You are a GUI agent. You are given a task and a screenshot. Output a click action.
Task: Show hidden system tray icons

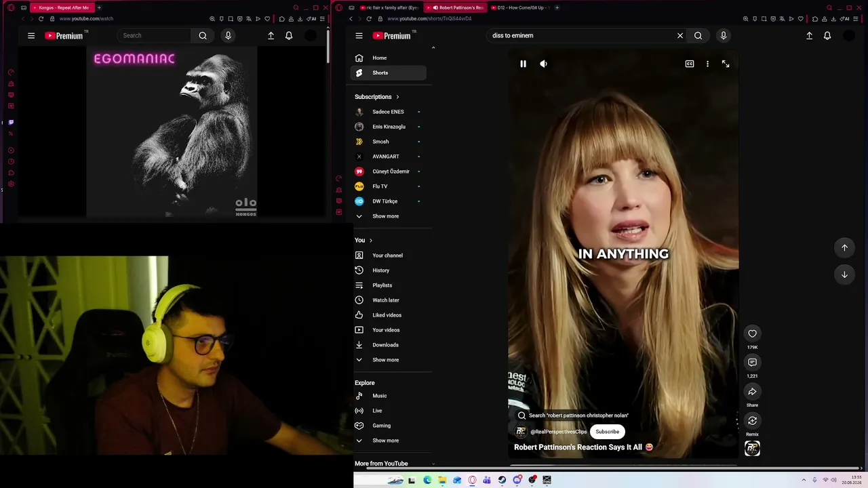804,481
